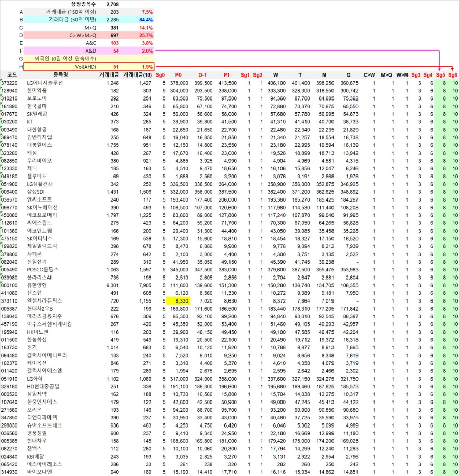Select the HK이노엔 stock name
This screenshot has height=476, width=459.
pos(37,332)
